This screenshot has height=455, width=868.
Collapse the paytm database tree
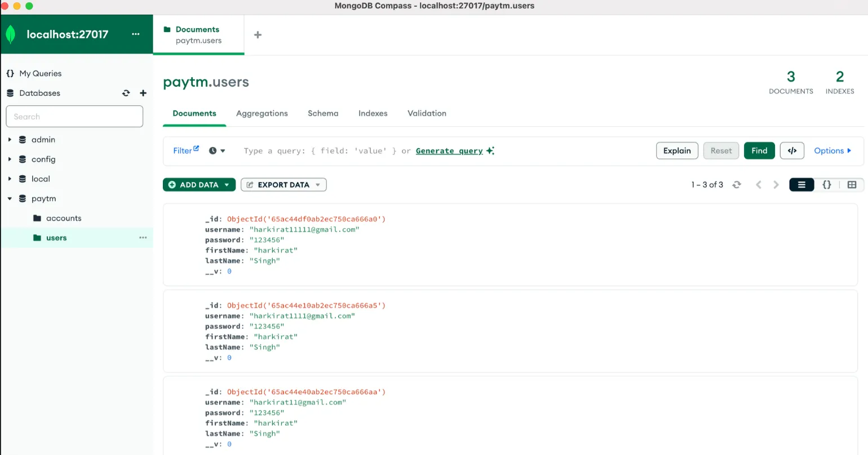[x=10, y=199]
